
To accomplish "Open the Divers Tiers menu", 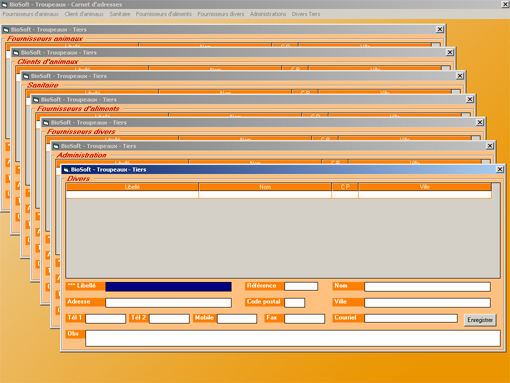I will click(306, 14).
